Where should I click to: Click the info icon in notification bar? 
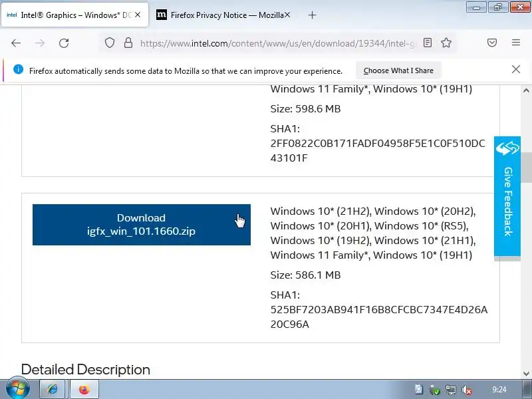click(18, 69)
